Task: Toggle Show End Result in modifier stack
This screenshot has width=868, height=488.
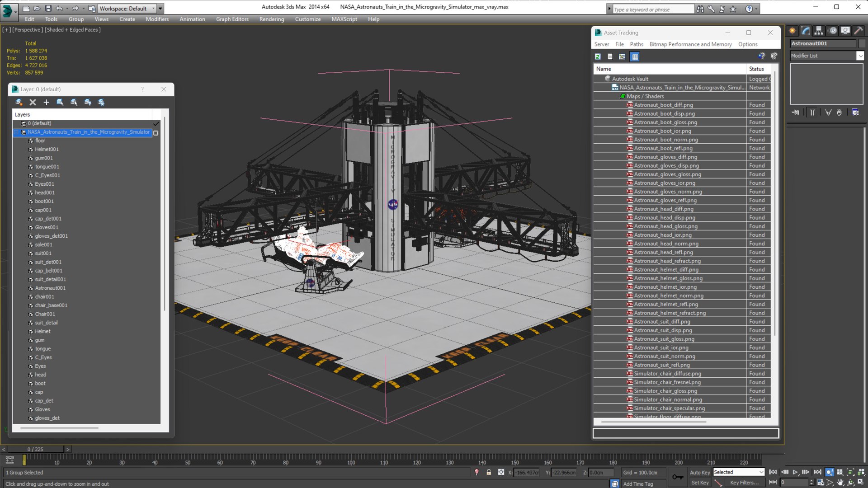Action: click(812, 112)
